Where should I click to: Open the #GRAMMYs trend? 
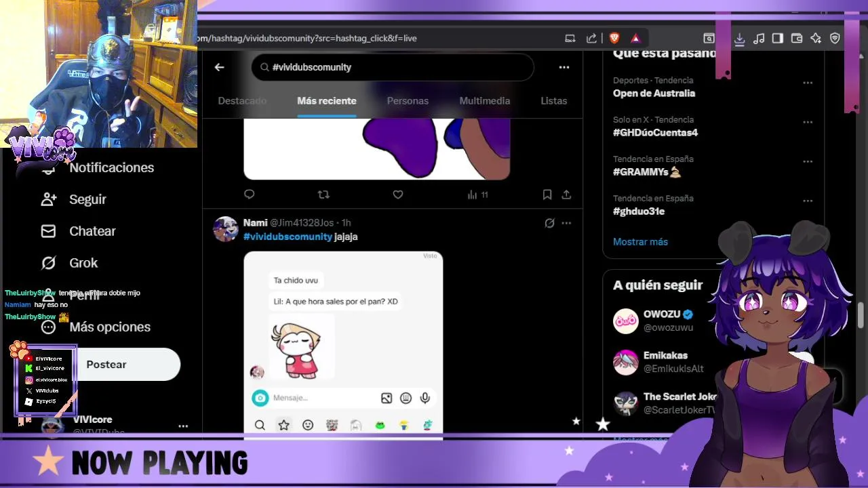[x=646, y=171]
